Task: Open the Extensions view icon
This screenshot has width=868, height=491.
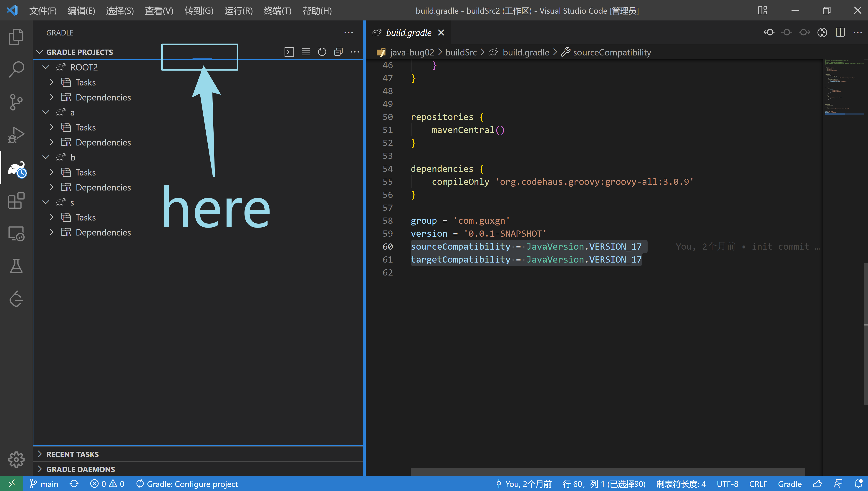Action: [x=16, y=201]
